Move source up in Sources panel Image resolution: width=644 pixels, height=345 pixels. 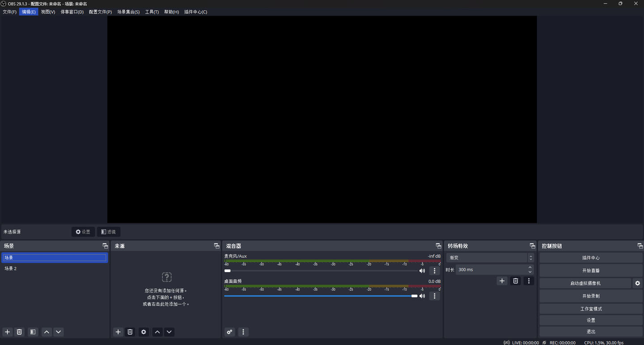pyautogui.click(x=157, y=332)
